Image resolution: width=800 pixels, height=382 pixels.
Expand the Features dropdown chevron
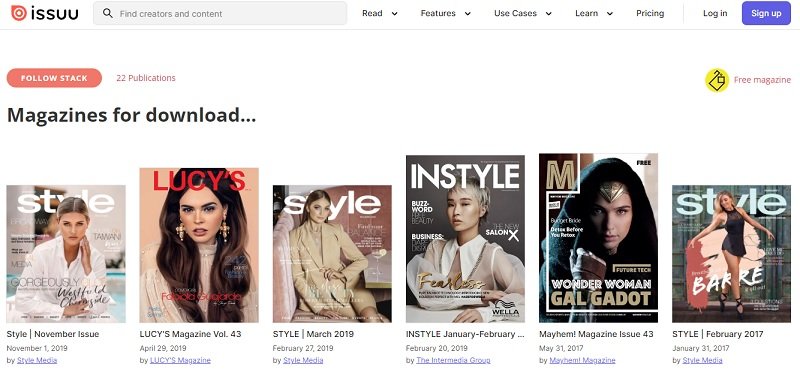467,14
